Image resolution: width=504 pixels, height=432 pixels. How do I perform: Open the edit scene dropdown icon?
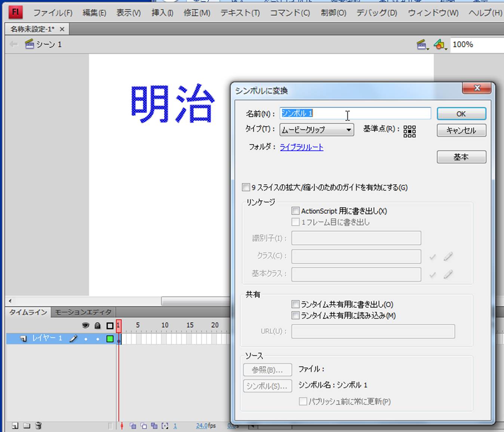click(422, 45)
